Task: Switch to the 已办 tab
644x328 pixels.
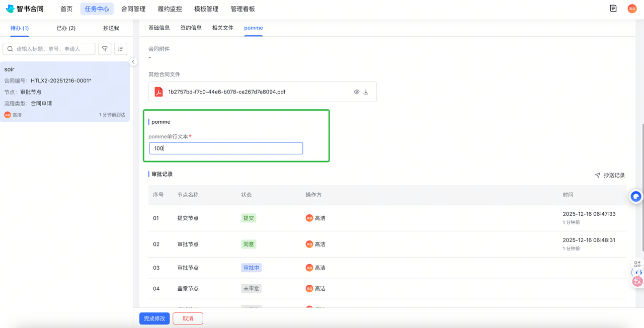Action: (65, 28)
